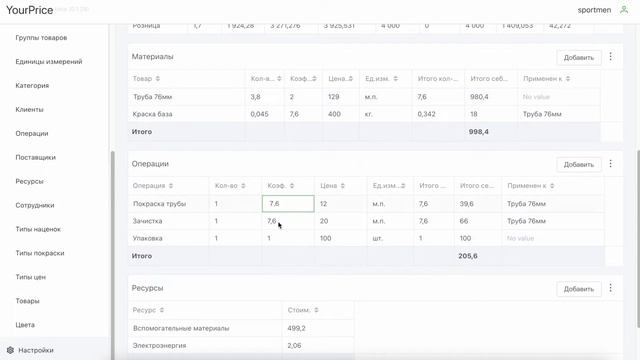The height and width of the screenshot is (360, 640).
Task: Click Упаковка price cell 100
Action: [325, 238]
